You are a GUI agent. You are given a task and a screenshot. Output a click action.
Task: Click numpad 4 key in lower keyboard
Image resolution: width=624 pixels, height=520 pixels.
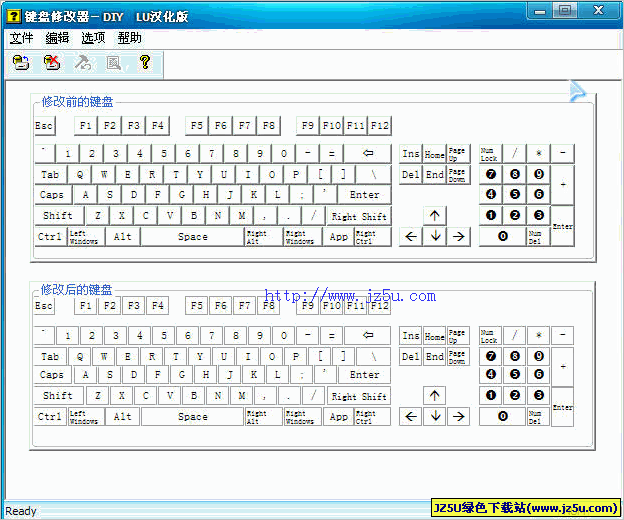[x=491, y=374]
